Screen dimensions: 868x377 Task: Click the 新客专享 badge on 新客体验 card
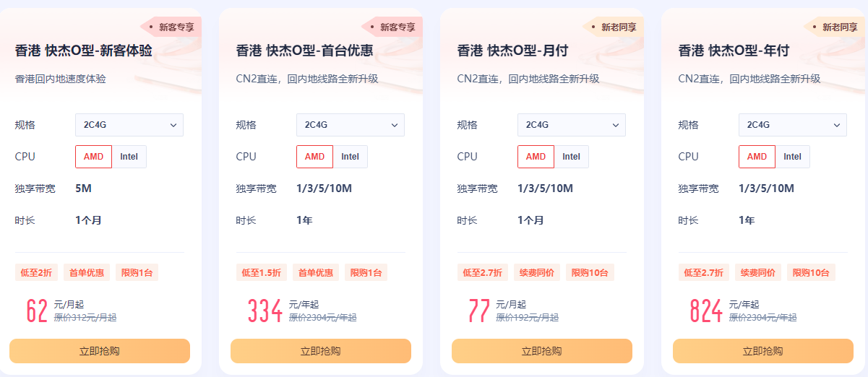coord(171,27)
